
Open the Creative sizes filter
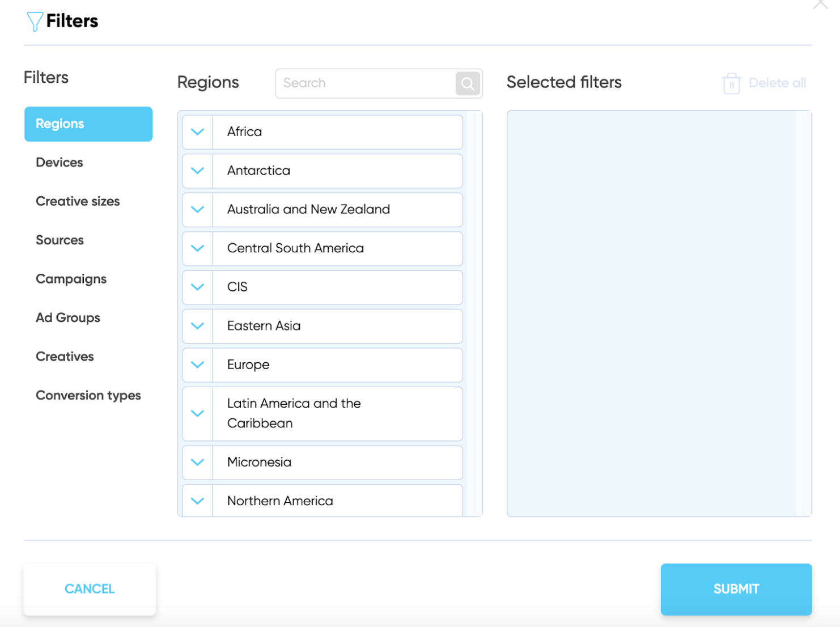click(78, 201)
